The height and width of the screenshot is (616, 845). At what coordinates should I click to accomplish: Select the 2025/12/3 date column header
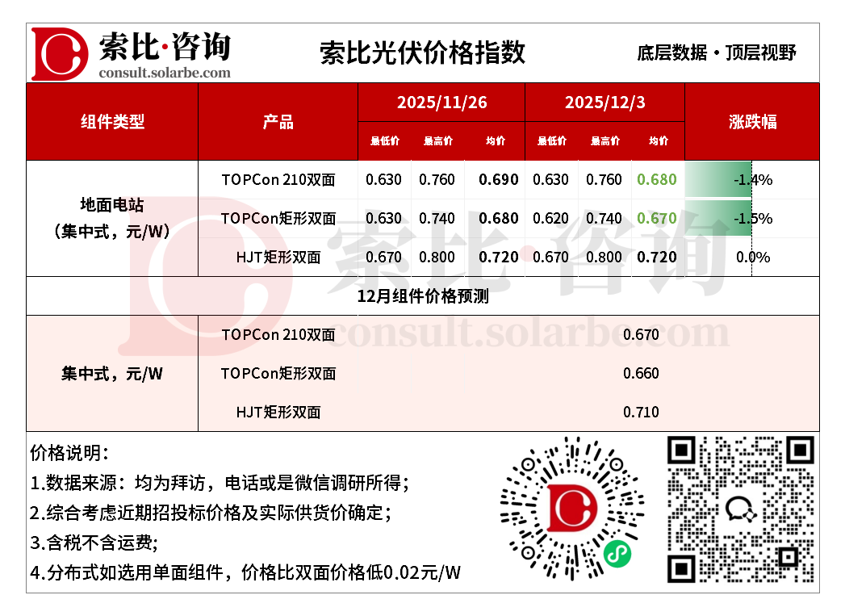[x=604, y=103]
